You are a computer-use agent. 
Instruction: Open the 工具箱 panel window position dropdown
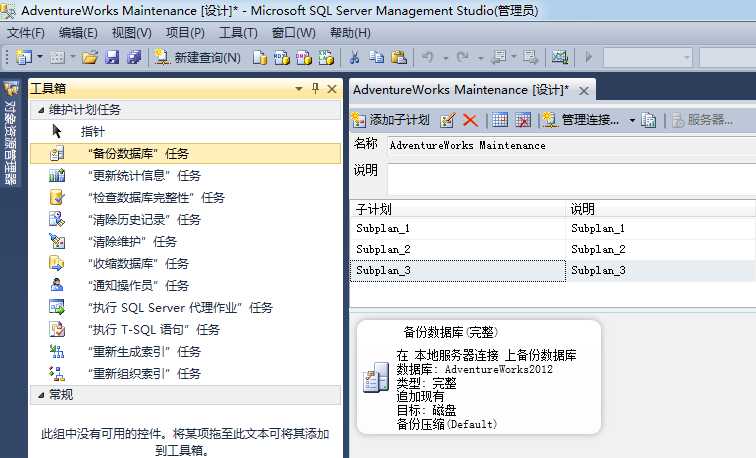click(299, 89)
